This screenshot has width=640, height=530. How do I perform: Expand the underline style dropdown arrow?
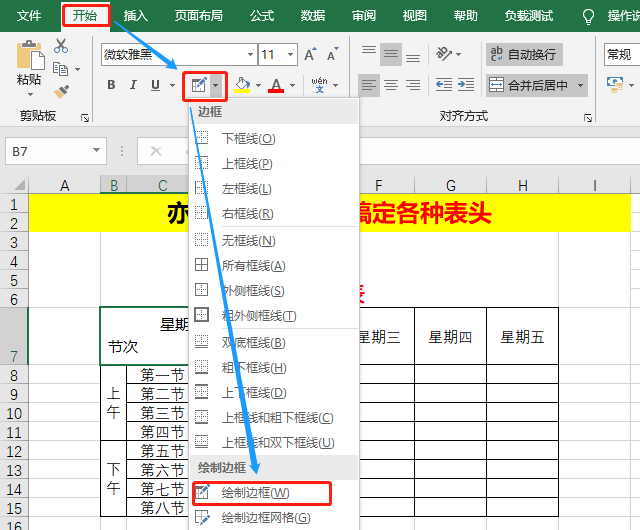172,85
